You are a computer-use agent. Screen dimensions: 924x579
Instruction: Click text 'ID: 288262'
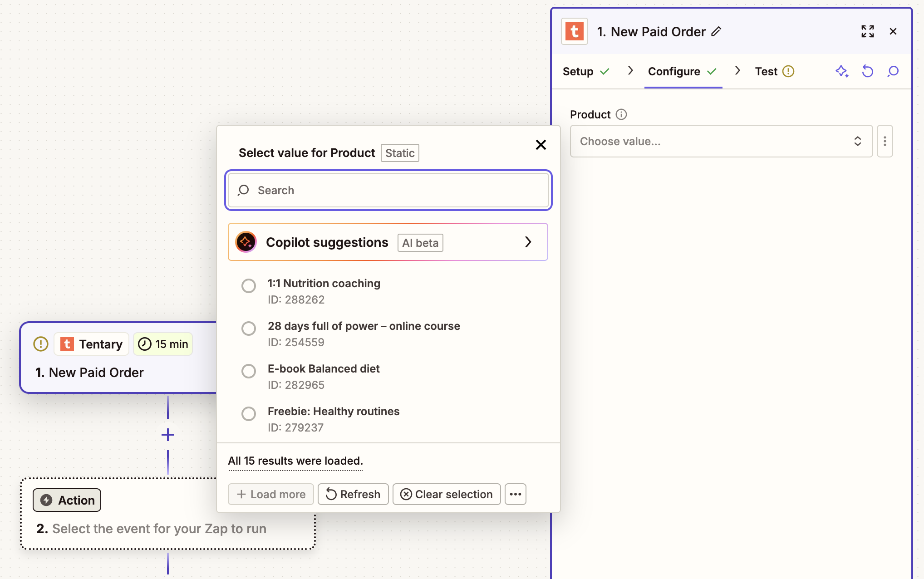[x=296, y=300]
